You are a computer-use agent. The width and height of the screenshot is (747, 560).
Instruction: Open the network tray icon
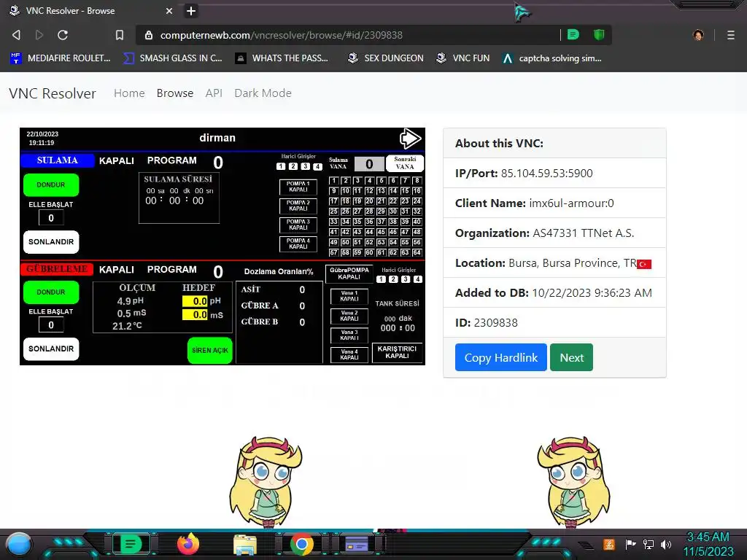[649, 544]
